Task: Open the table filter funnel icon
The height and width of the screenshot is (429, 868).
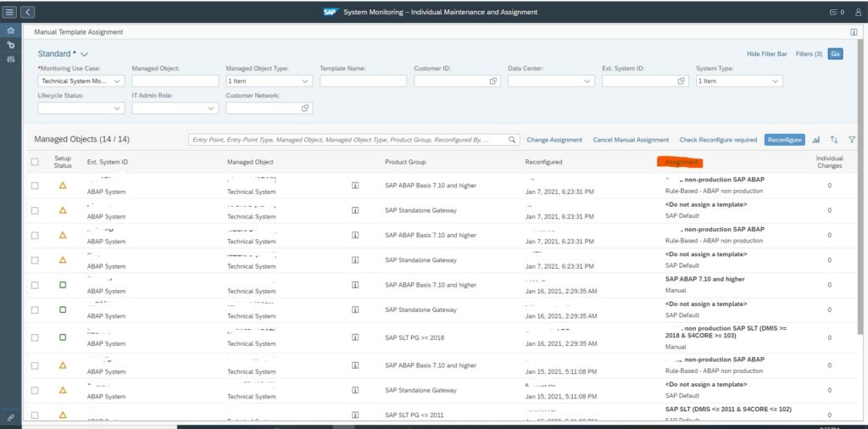Action: pyautogui.click(x=852, y=140)
